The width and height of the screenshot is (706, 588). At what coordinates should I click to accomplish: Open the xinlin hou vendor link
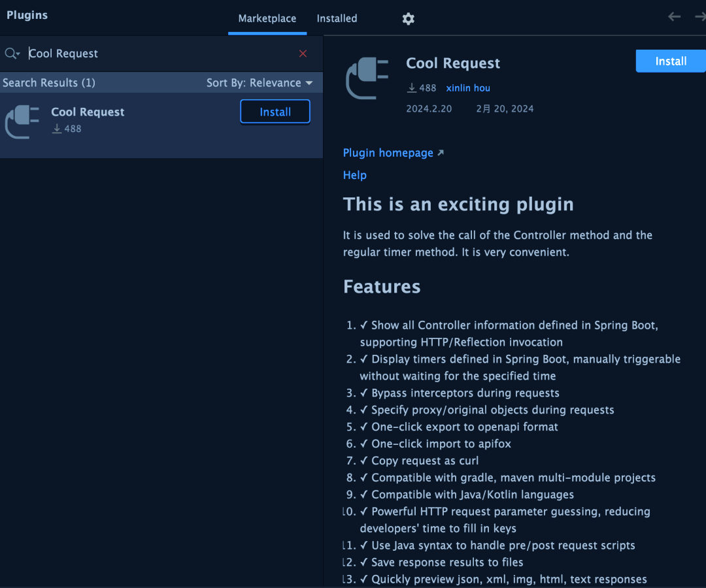tap(468, 88)
